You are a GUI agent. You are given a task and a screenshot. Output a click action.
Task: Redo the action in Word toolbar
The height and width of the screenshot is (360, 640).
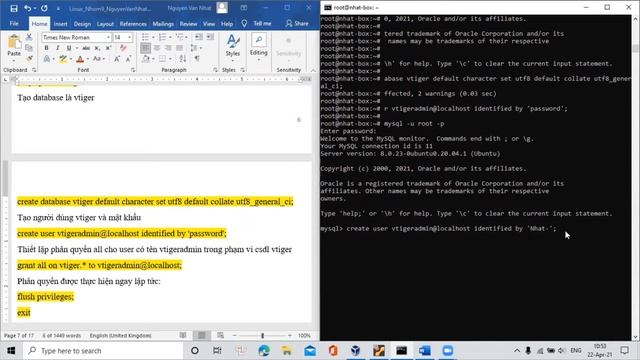click(x=44, y=8)
